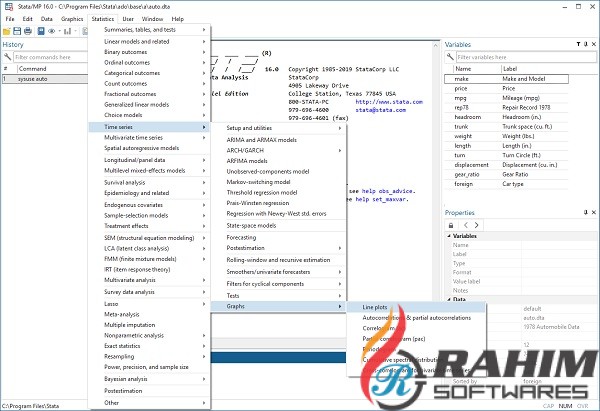Viewport: 600px width, 411px height.
Task: Collapse the Variables section in Properties
Action: (x=449, y=236)
